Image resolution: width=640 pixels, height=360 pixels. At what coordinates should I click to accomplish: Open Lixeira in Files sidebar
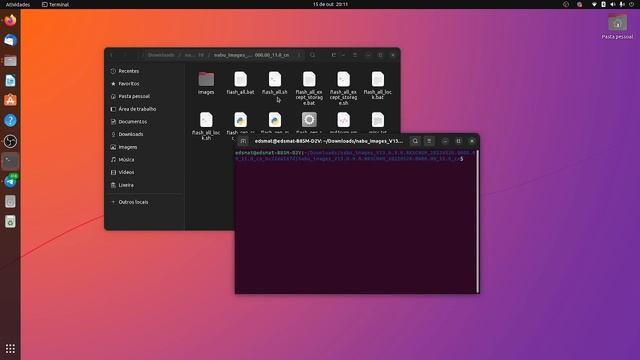[x=144, y=185]
